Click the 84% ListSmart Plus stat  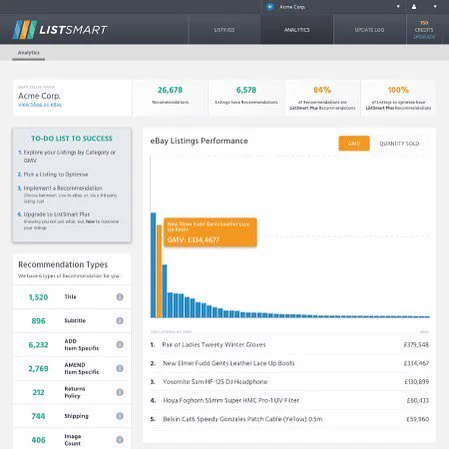click(x=322, y=98)
